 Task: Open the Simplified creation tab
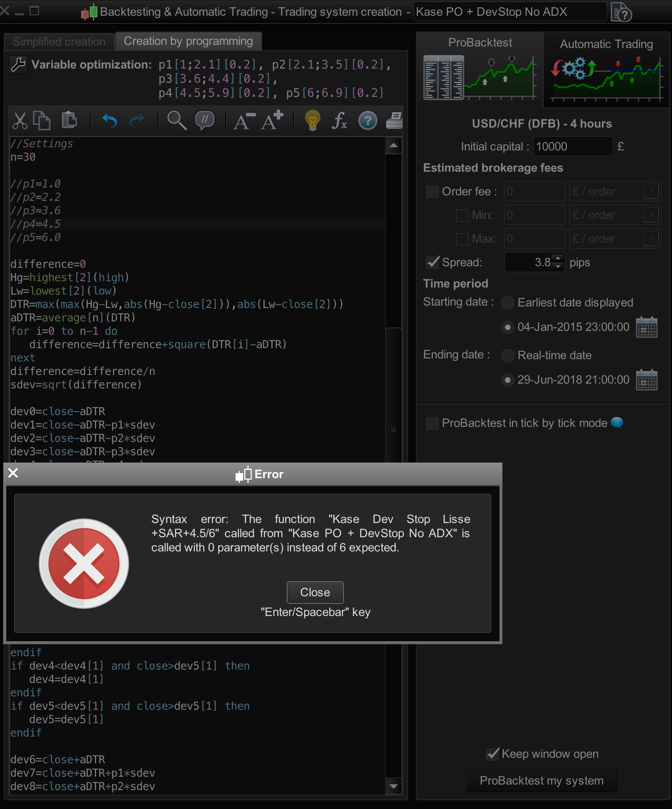click(x=59, y=42)
